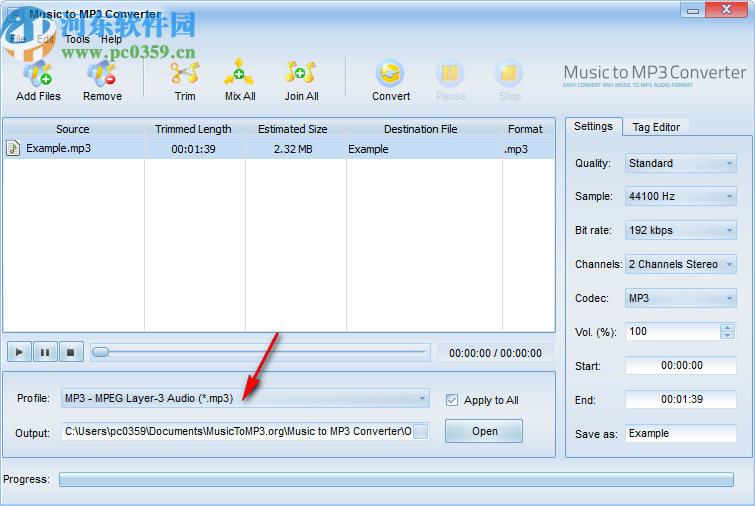Screen dimensions: 755x506
Task: Click the Vol. (%) value field
Action: pos(673,331)
